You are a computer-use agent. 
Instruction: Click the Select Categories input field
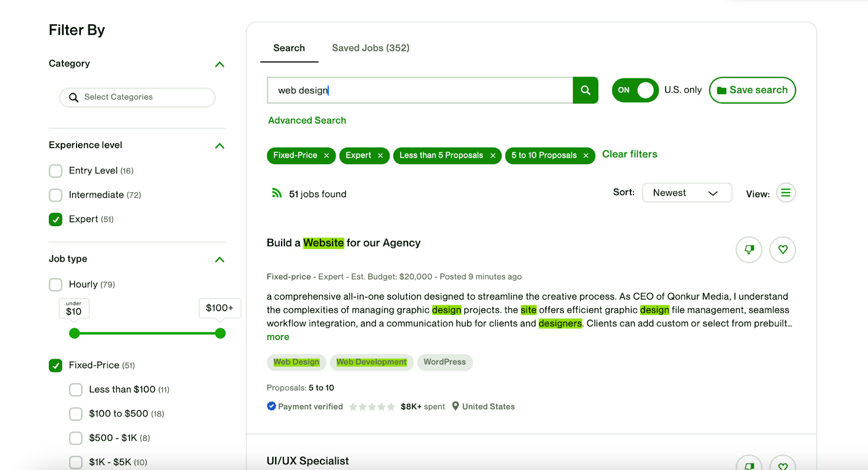pyautogui.click(x=137, y=98)
